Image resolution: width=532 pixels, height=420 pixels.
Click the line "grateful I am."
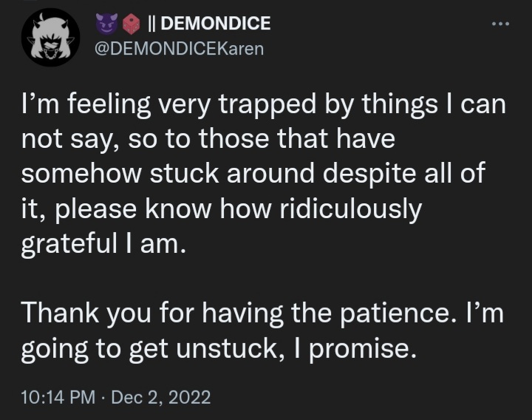(103, 245)
